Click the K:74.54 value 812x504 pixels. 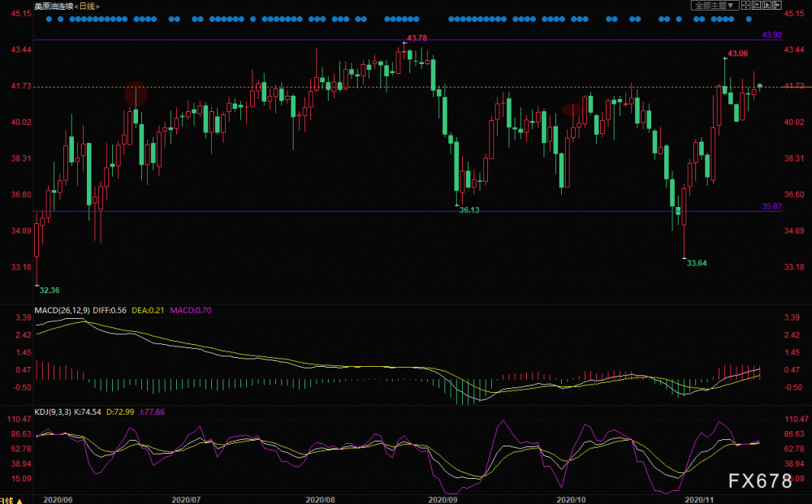(x=88, y=412)
